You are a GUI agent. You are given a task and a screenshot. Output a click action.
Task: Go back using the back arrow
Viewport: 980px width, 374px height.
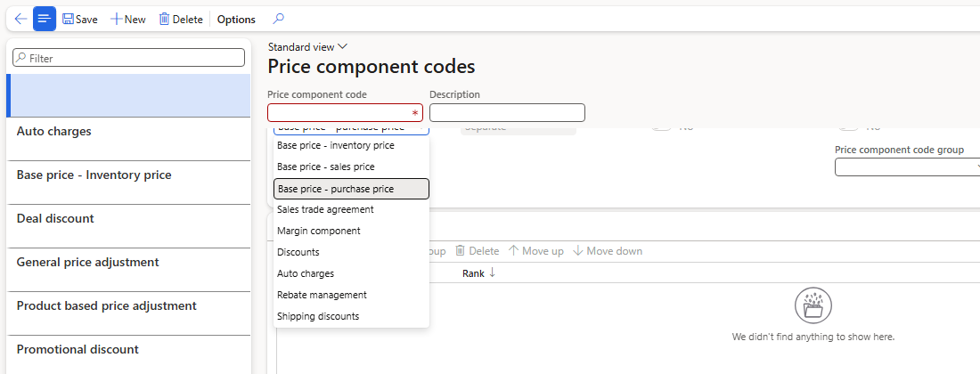pos(20,19)
